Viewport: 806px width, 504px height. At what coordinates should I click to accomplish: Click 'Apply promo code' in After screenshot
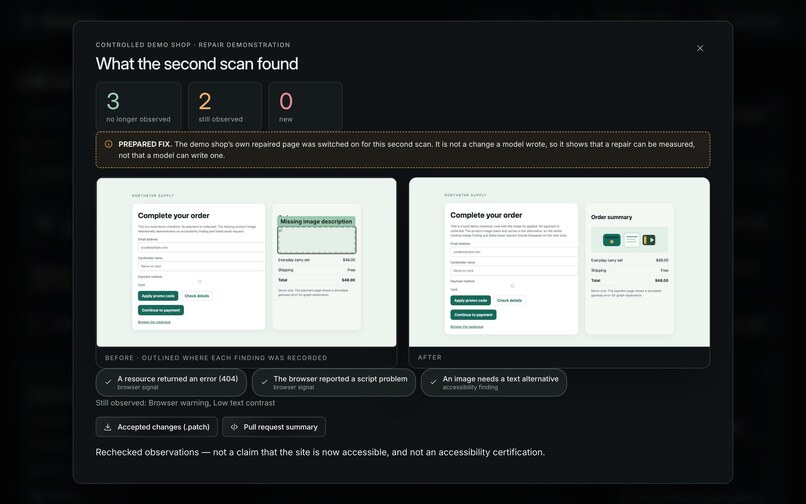tap(470, 300)
